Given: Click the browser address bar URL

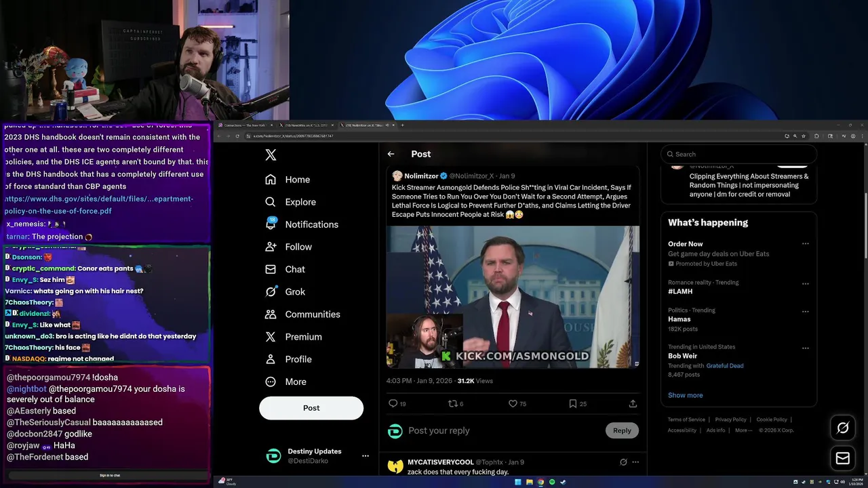Looking at the screenshot, I should [294, 136].
